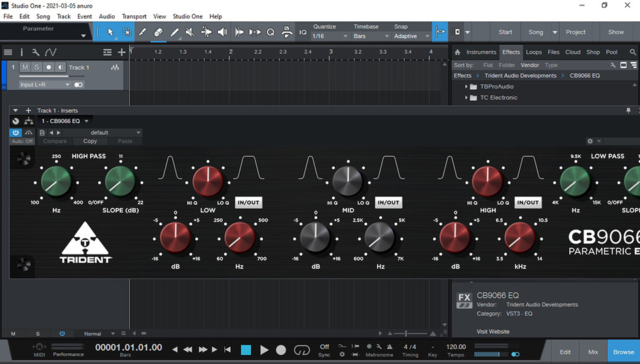Viewport: 640px width, 364px height.
Task: Sort browser by Flat
Action: (488, 65)
